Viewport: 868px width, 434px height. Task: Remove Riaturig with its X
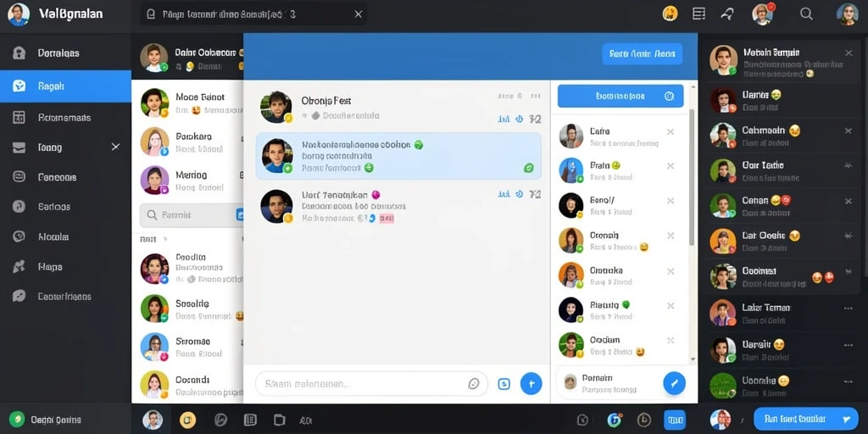670,305
